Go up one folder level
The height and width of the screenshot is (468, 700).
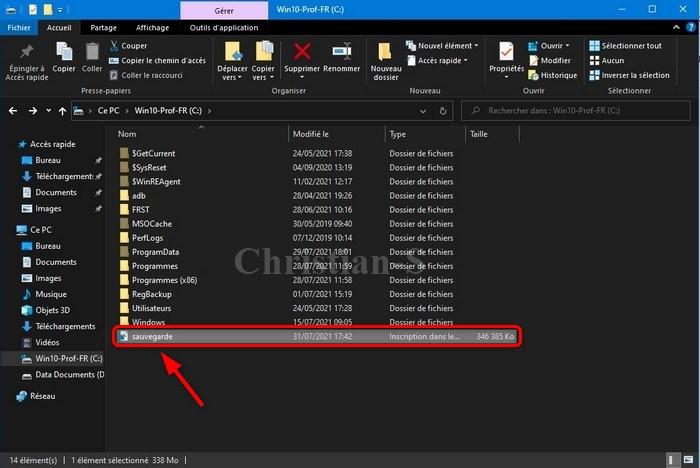click(x=62, y=111)
